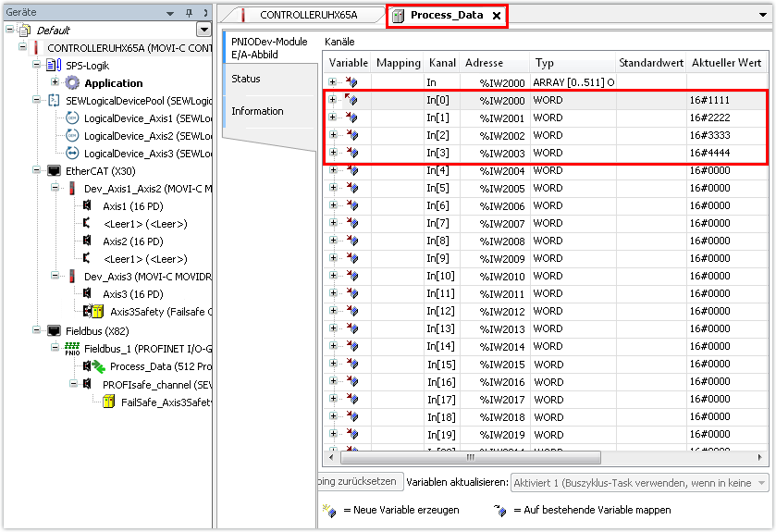776x532 pixels.
Task: Click the Fieldbus_1 PROFINET icon
Action: point(72,348)
